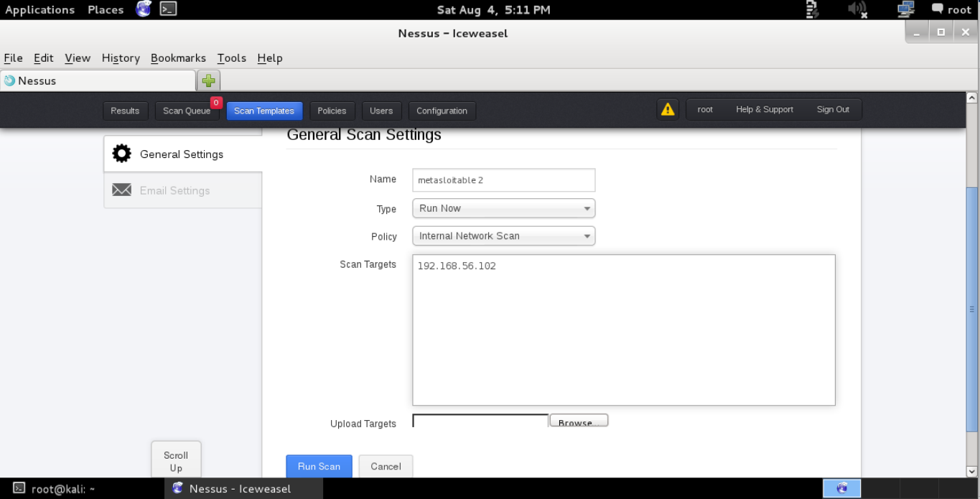
Task: Click the scan Name input field
Action: pyautogui.click(x=503, y=180)
